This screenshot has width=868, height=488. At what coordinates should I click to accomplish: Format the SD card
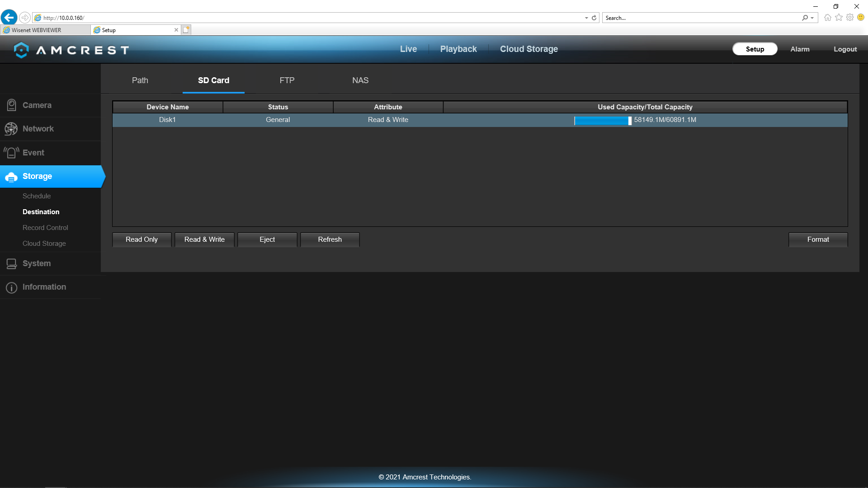tap(818, 239)
